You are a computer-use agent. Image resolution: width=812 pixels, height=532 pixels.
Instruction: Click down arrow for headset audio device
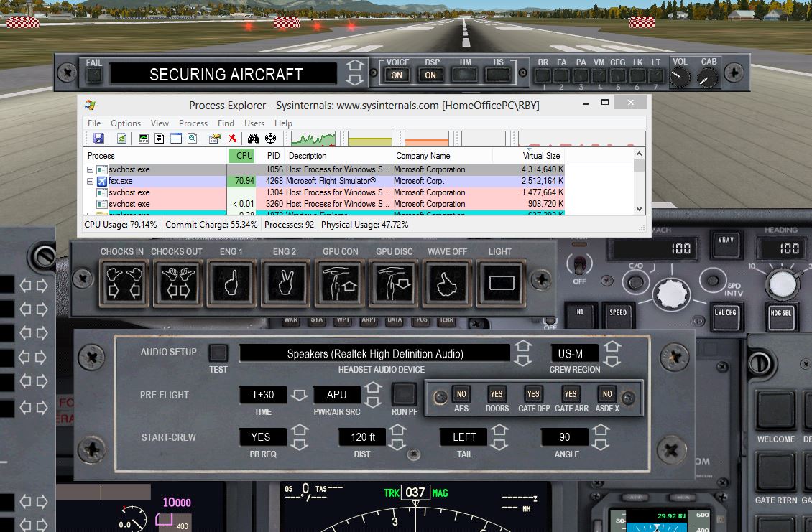523,360
